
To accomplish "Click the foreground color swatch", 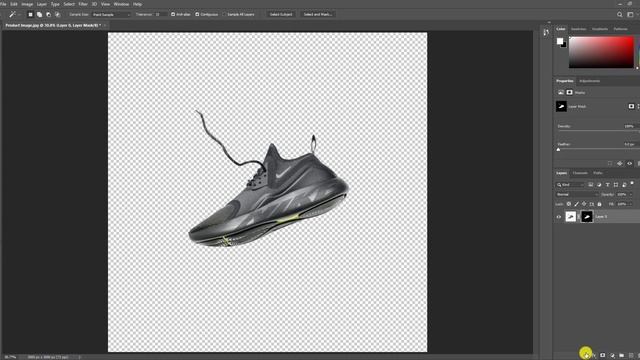I will pyautogui.click(x=560, y=41).
